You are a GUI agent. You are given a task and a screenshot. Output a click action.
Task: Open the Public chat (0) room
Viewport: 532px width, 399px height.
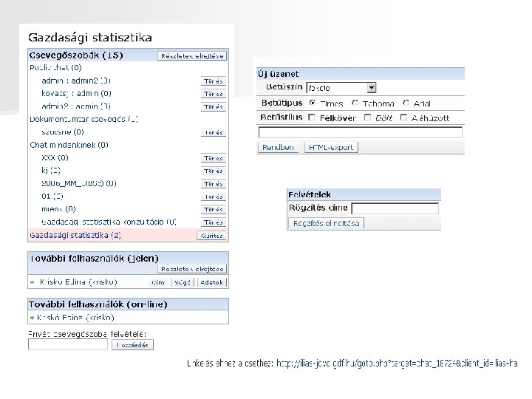coord(55,68)
